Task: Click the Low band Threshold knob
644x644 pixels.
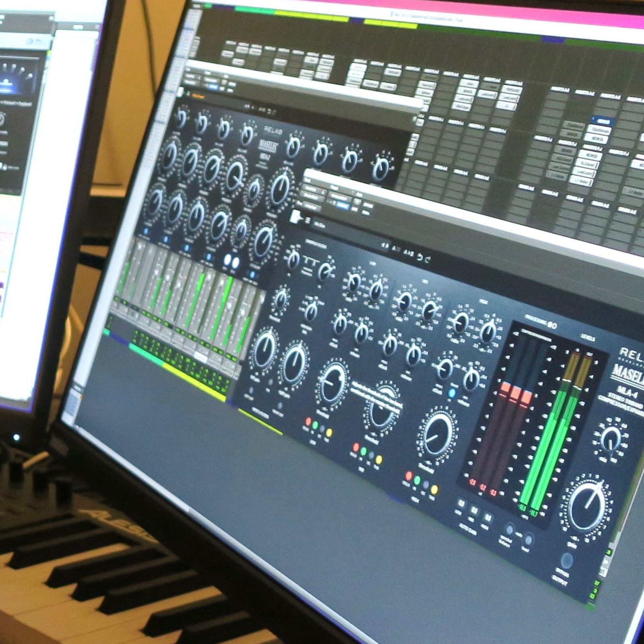Action: click(x=333, y=384)
